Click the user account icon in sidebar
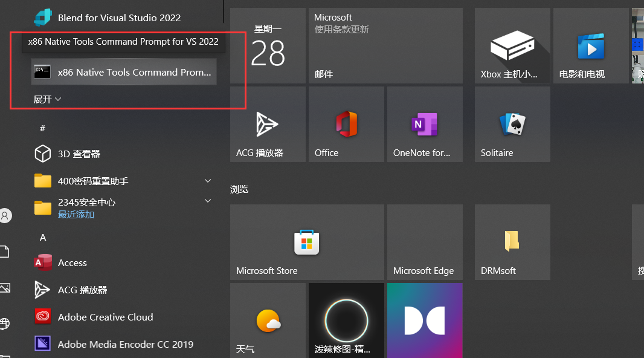 pyautogui.click(x=5, y=215)
